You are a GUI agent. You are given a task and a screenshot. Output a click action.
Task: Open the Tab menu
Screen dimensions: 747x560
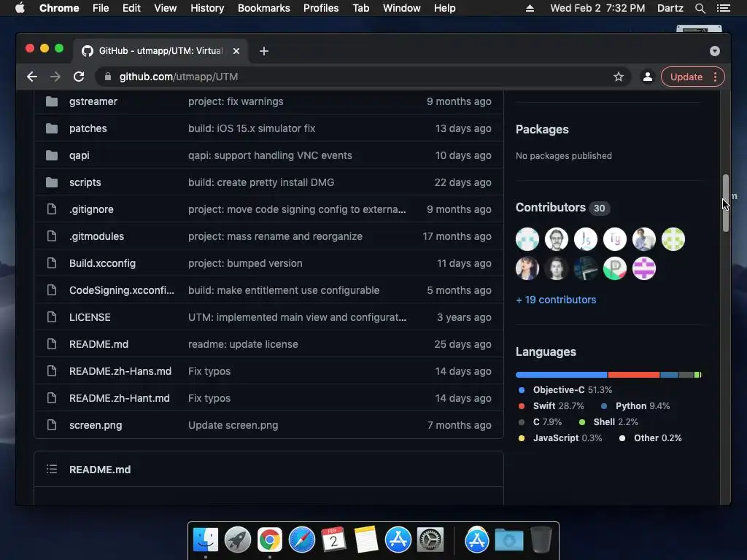[x=360, y=8]
